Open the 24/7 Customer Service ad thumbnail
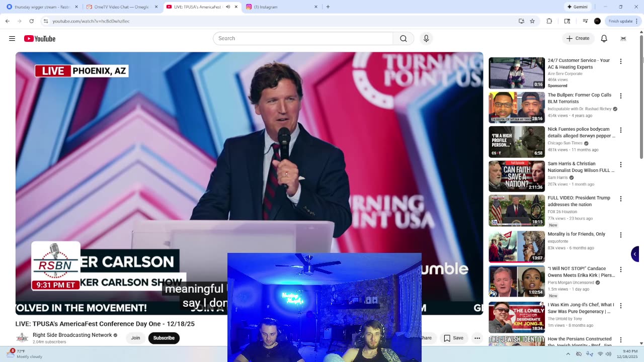The height and width of the screenshot is (362, 644). pos(517,73)
